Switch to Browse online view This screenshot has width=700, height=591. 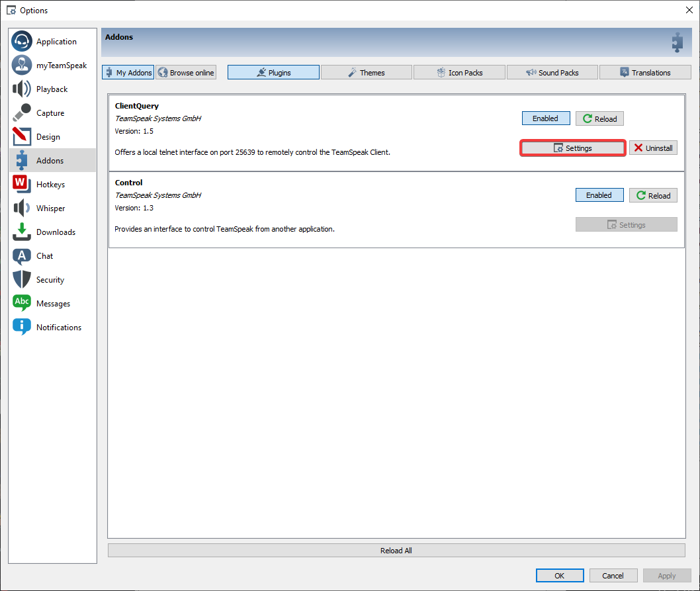point(186,72)
